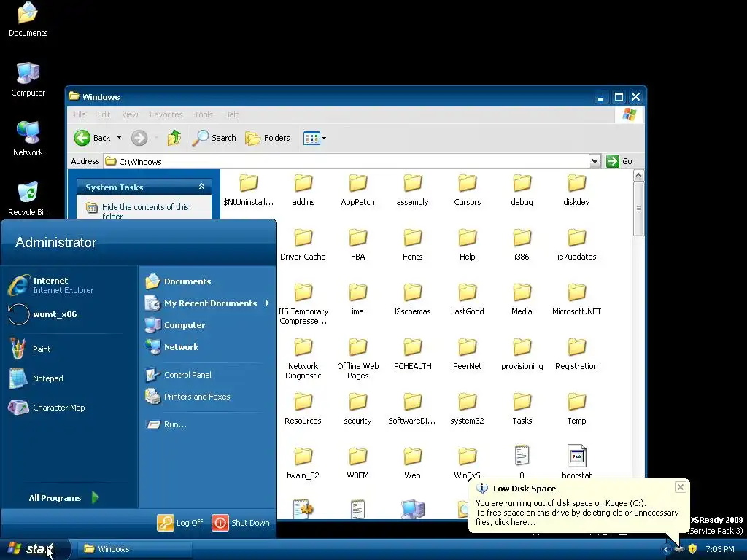
Task: Select the Cursors folder
Action: (x=468, y=190)
